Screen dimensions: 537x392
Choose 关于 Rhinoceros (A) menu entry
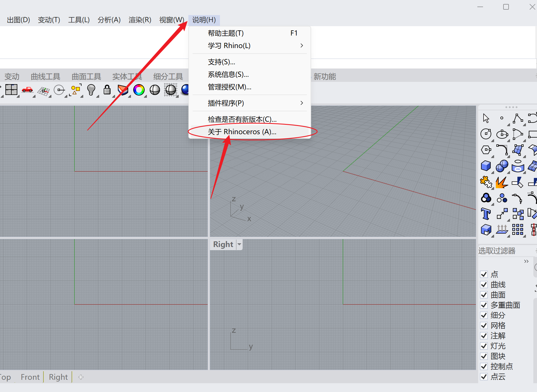tap(242, 132)
